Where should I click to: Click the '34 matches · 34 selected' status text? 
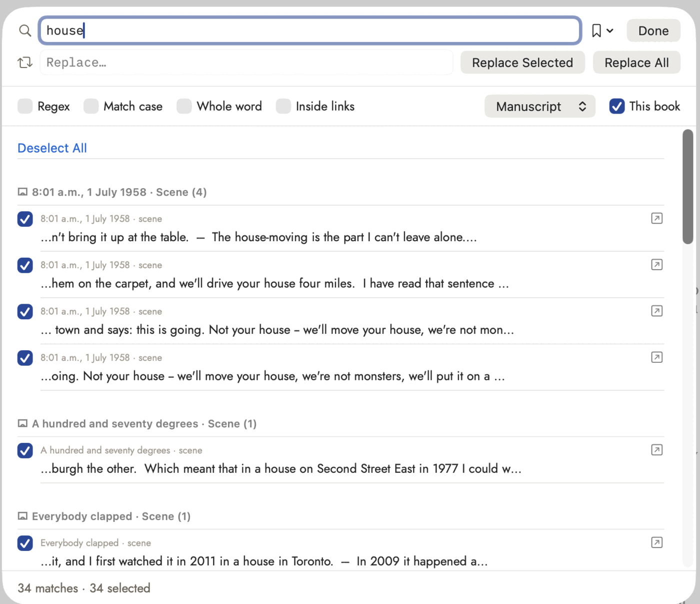pyautogui.click(x=84, y=588)
